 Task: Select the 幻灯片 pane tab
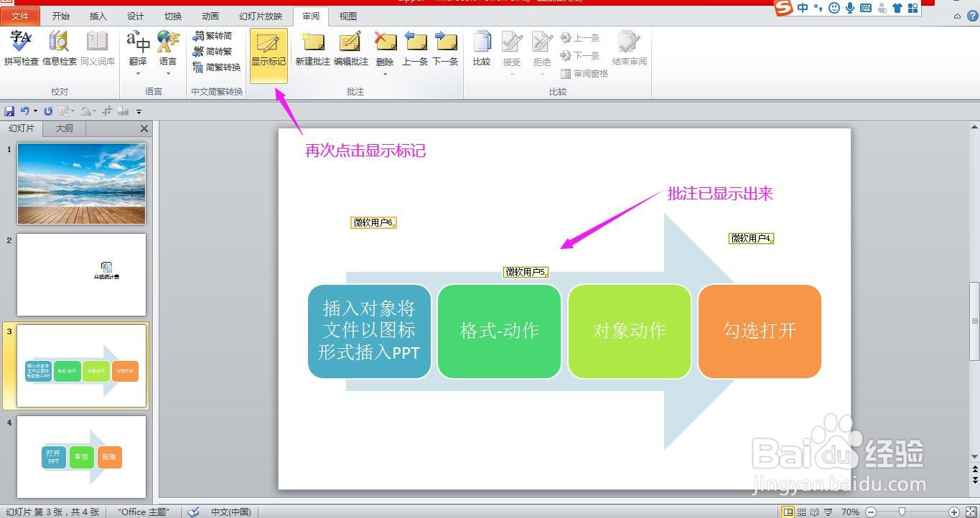coord(22,128)
